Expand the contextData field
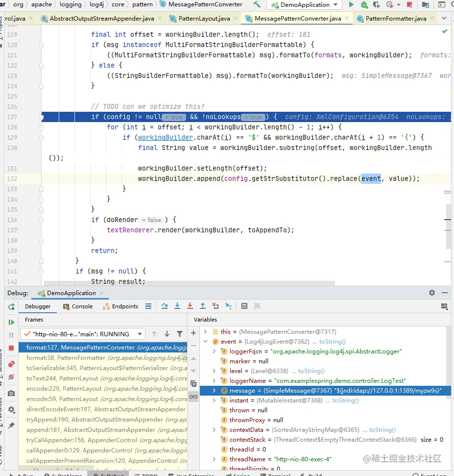Image resolution: width=454 pixels, height=476 pixels. (x=214, y=429)
